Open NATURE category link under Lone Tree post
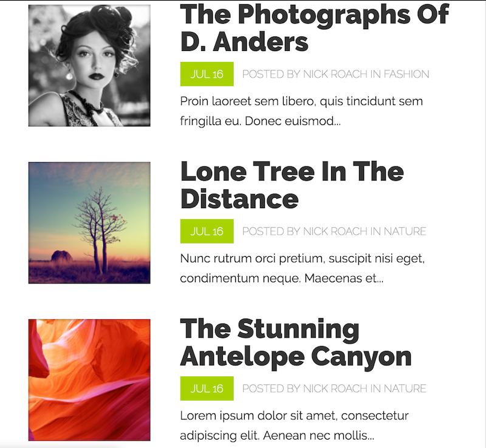 coord(405,231)
